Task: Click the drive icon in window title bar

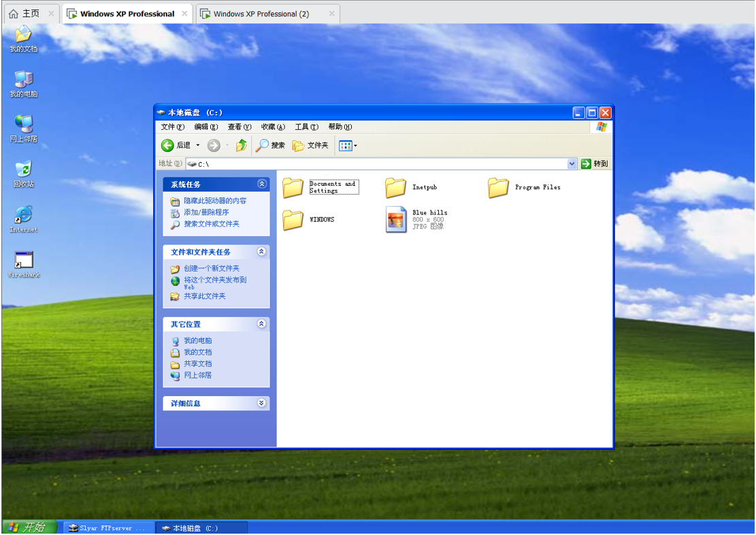Action: coord(161,112)
